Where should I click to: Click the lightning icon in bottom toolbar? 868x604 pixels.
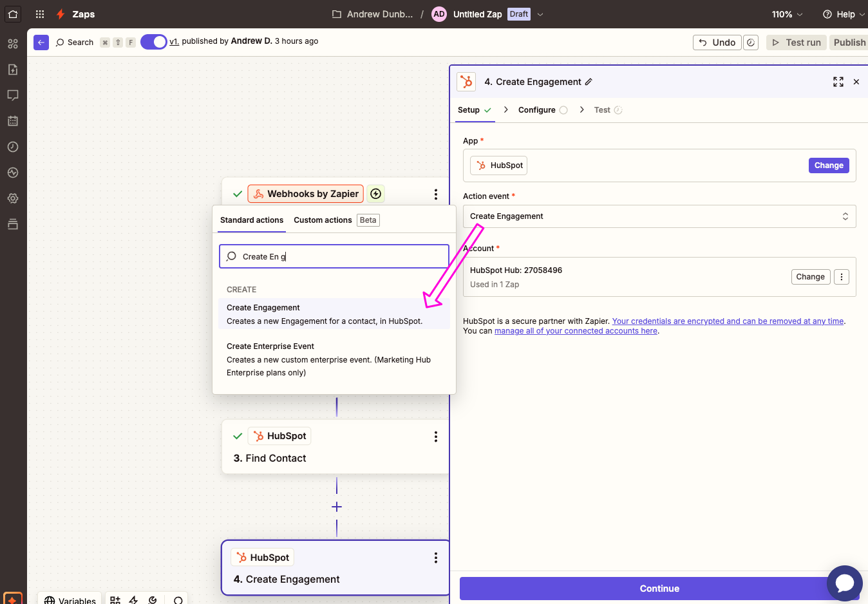tap(133, 600)
